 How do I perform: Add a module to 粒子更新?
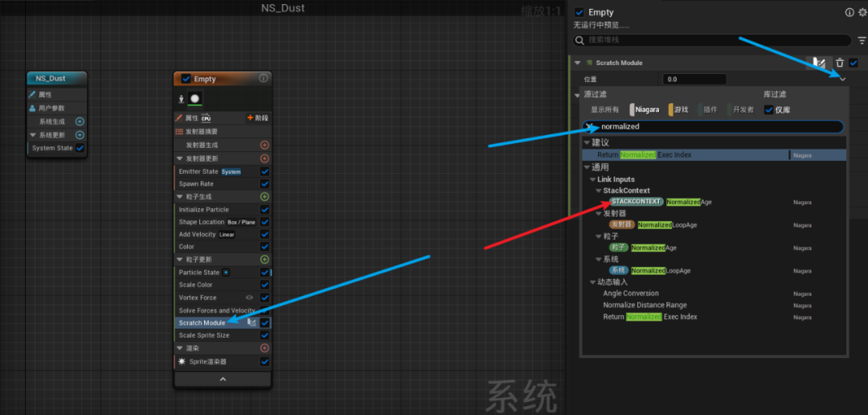264,259
